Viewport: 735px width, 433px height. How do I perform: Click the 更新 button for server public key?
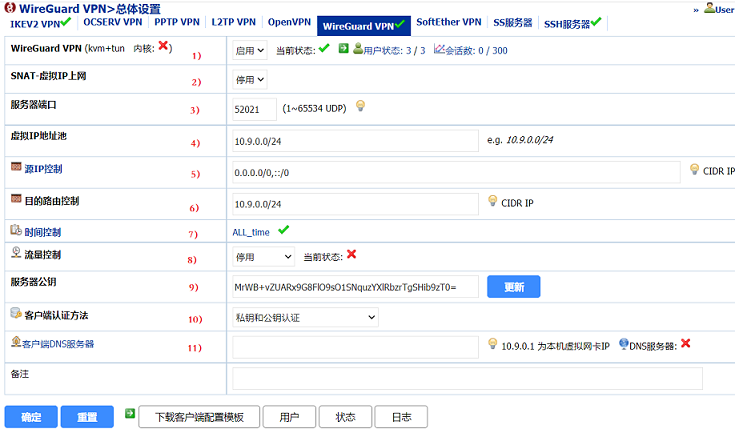pos(514,287)
